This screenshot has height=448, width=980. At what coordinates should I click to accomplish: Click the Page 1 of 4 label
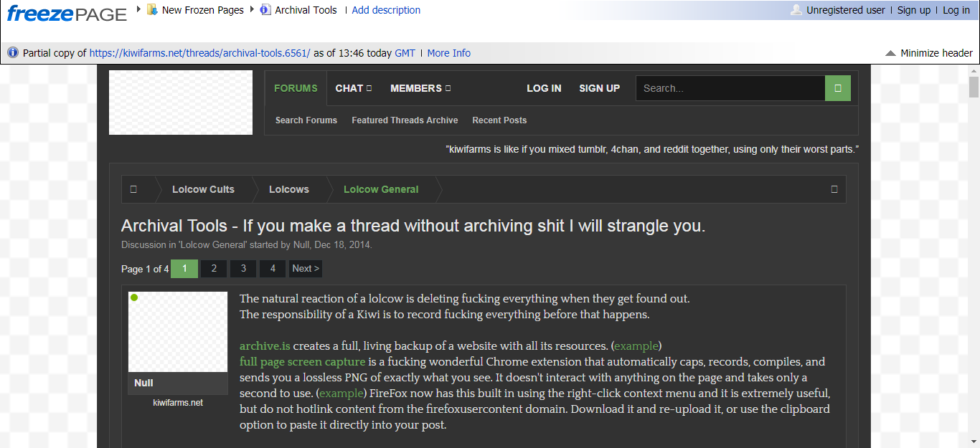coord(145,269)
